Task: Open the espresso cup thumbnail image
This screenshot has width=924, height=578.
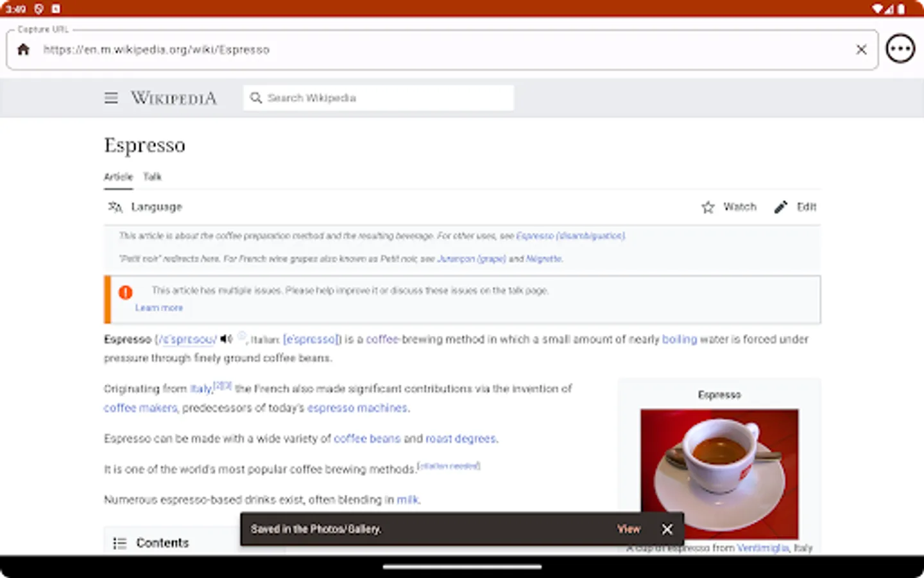Action: pyautogui.click(x=719, y=474)
